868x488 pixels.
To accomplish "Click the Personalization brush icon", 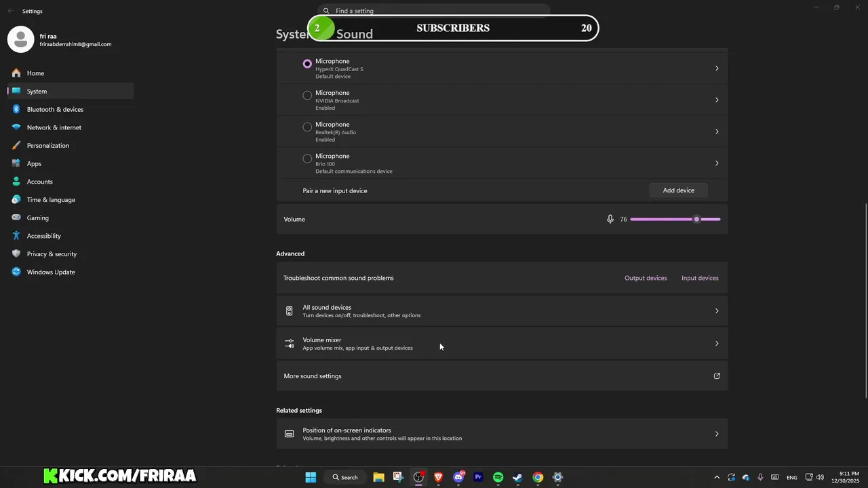I will coord(16,145).
